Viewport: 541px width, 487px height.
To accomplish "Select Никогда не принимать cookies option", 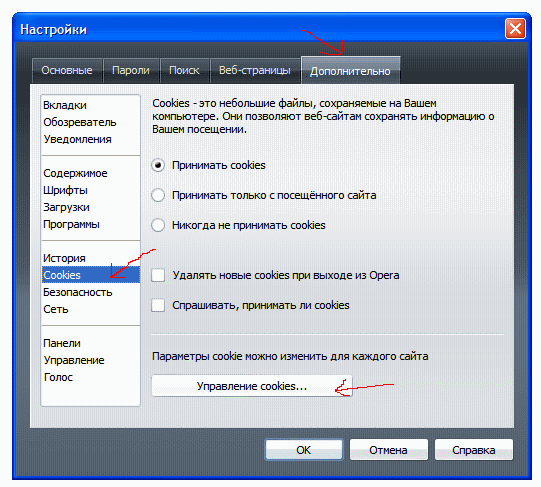I will (x=158, y=225).
